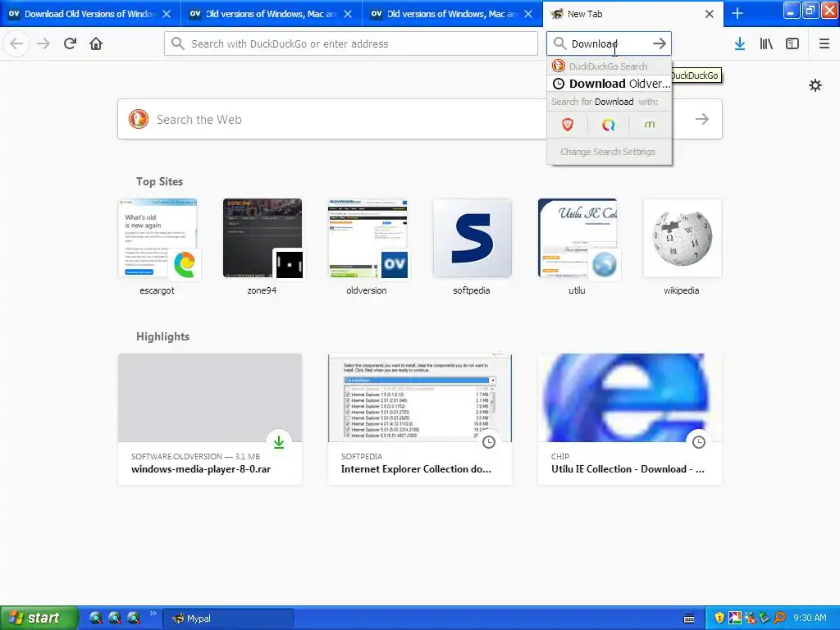This screenshot has height=630, width=840.
Task: Open 'Utilu IE Collection - Download' highlight
Action: (x=630, y=419)
